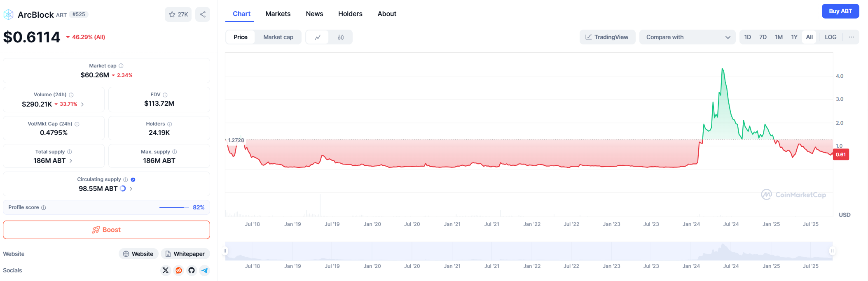Set chart range to 1Y

pos(794,37)
